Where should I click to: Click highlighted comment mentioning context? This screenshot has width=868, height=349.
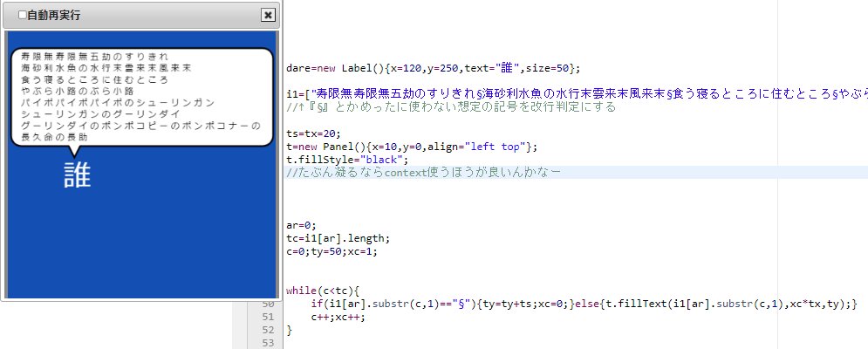[423, 172]
